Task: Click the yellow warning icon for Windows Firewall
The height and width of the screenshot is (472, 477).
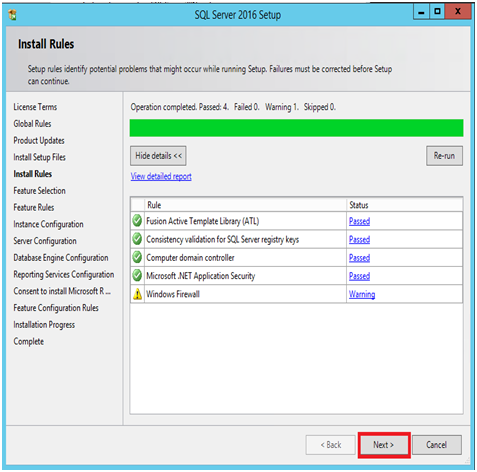Action: [137, 294]
